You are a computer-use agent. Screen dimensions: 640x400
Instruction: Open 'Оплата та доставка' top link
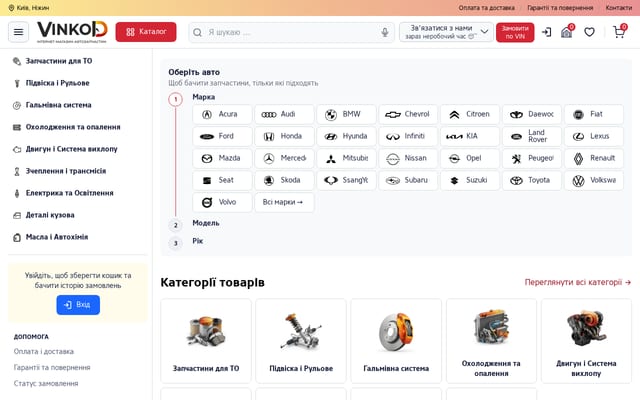pos(486,8)
